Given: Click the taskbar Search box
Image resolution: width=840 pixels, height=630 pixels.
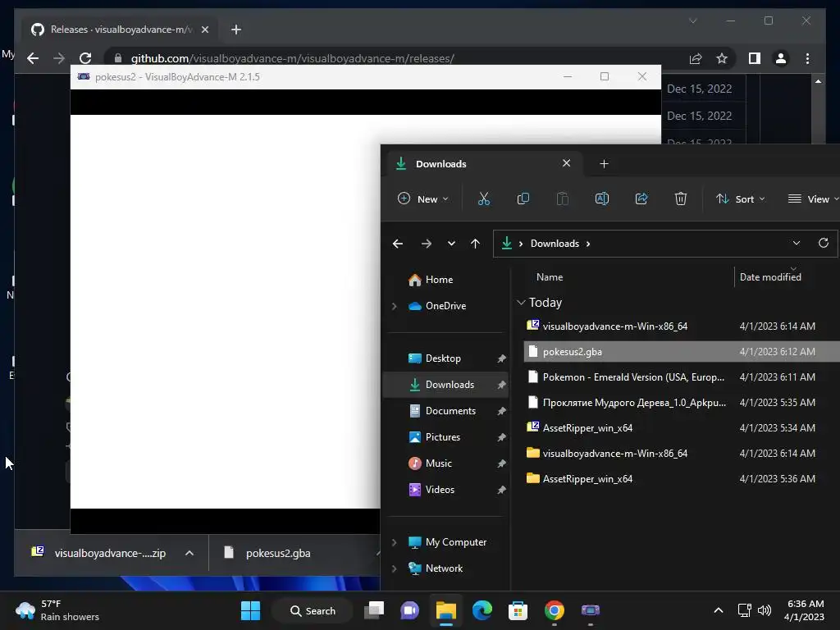Looking at the screenshot, I should [313, 610].
